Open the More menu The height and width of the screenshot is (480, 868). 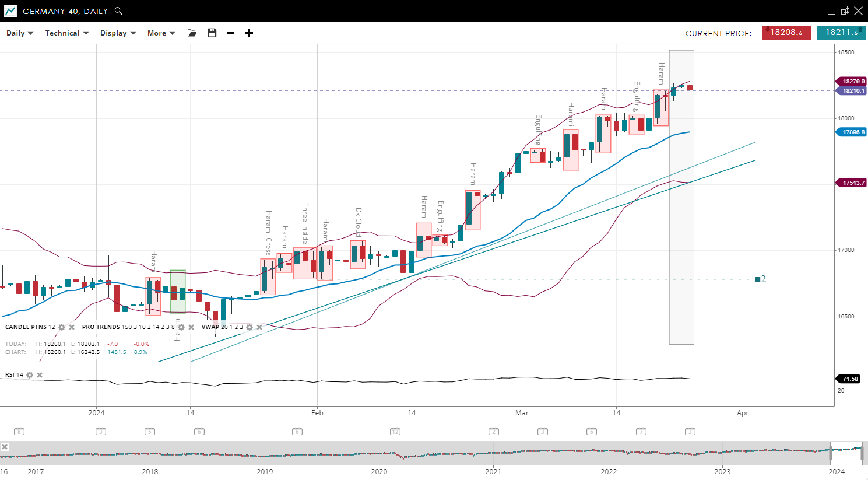point(161,33)
